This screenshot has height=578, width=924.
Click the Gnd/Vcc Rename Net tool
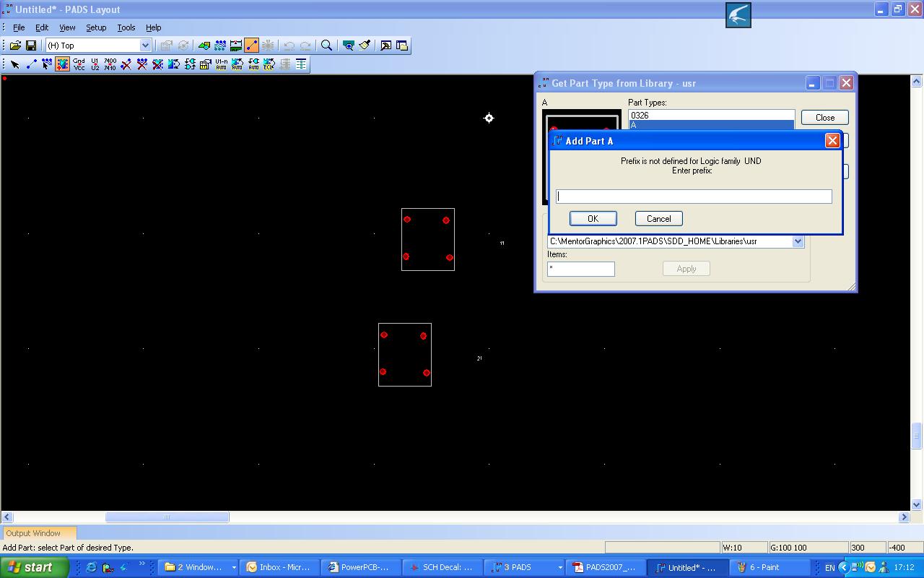click(x=79, y=64)
